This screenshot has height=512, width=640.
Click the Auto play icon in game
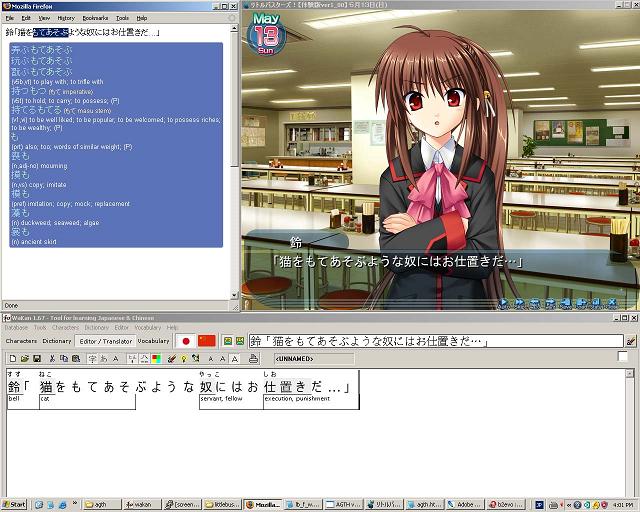pos(503,303)
